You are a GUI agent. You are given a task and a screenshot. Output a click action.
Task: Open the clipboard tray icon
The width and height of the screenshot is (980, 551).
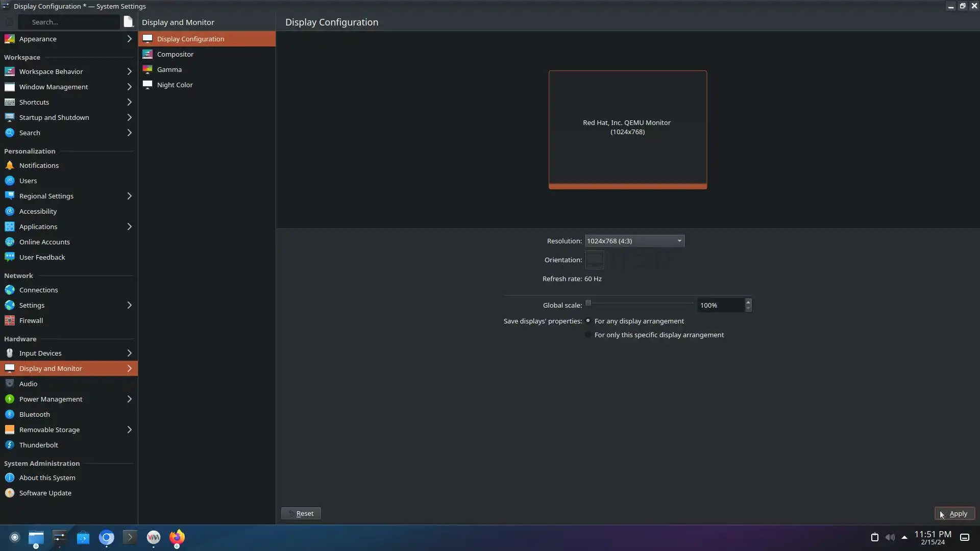pyautogui.click(x=874, y=537)
